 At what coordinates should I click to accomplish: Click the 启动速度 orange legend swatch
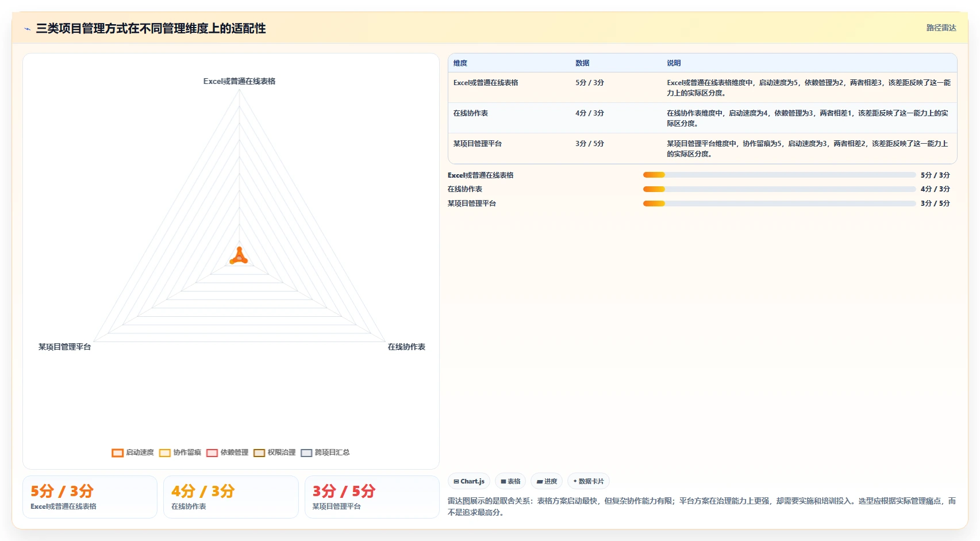click(x=117, y=453)
